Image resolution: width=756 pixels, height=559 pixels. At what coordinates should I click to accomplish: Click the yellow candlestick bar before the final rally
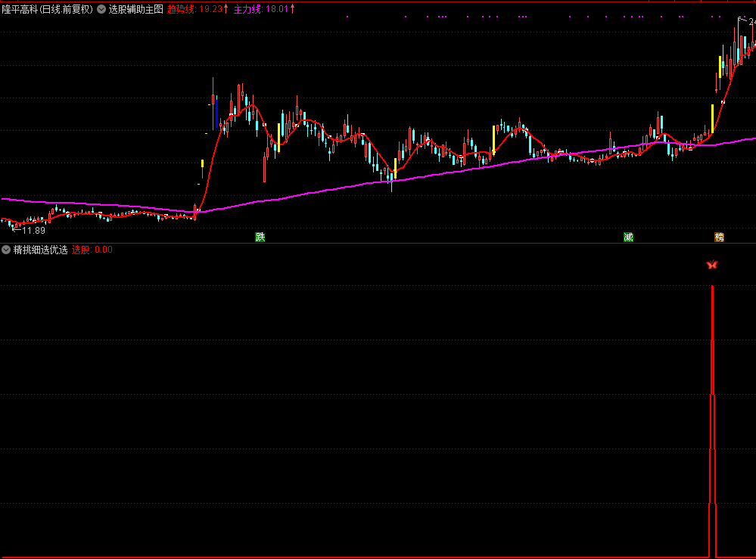712,119
